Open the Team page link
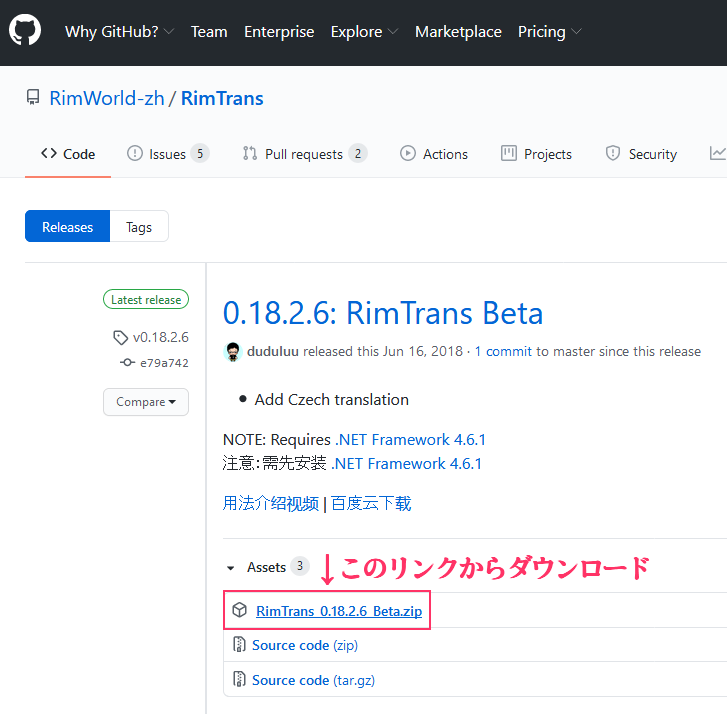Screen dimensions: 727x714 [209, 32]
